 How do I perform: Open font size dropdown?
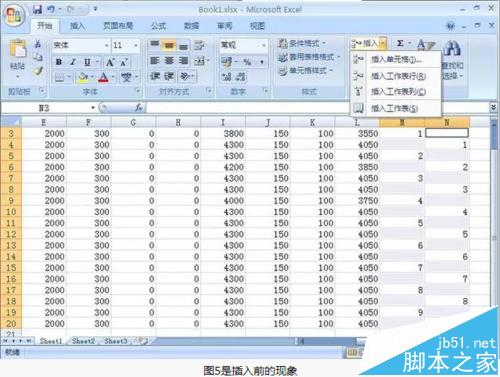tap(136, 45)
